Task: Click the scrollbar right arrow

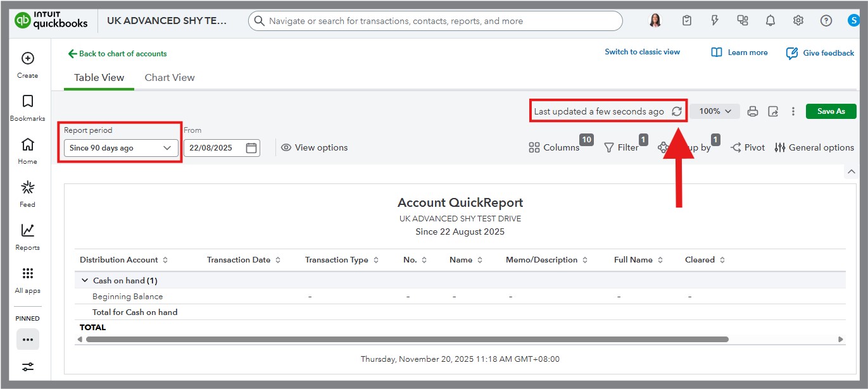Action: coord(841,340)
